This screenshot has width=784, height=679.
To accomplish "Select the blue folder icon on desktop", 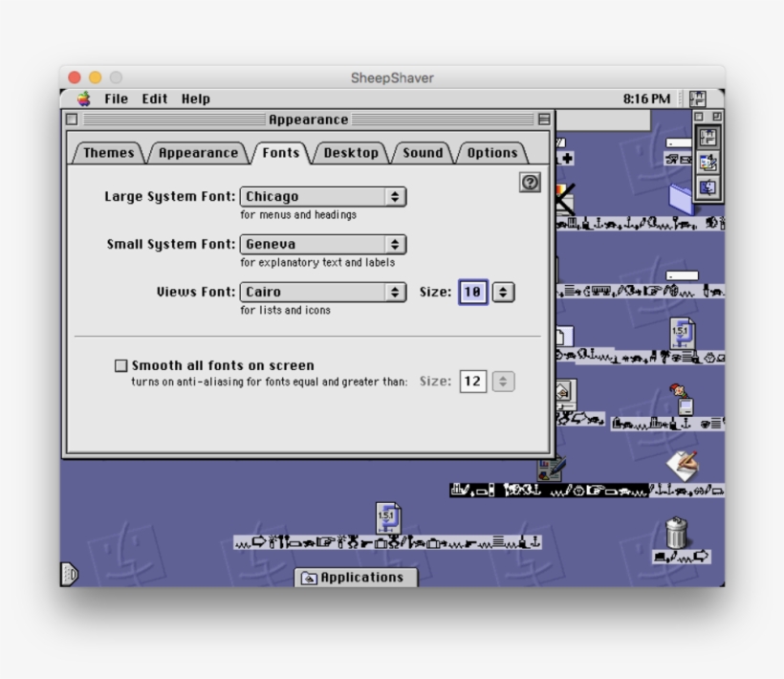I will point(682,199).
